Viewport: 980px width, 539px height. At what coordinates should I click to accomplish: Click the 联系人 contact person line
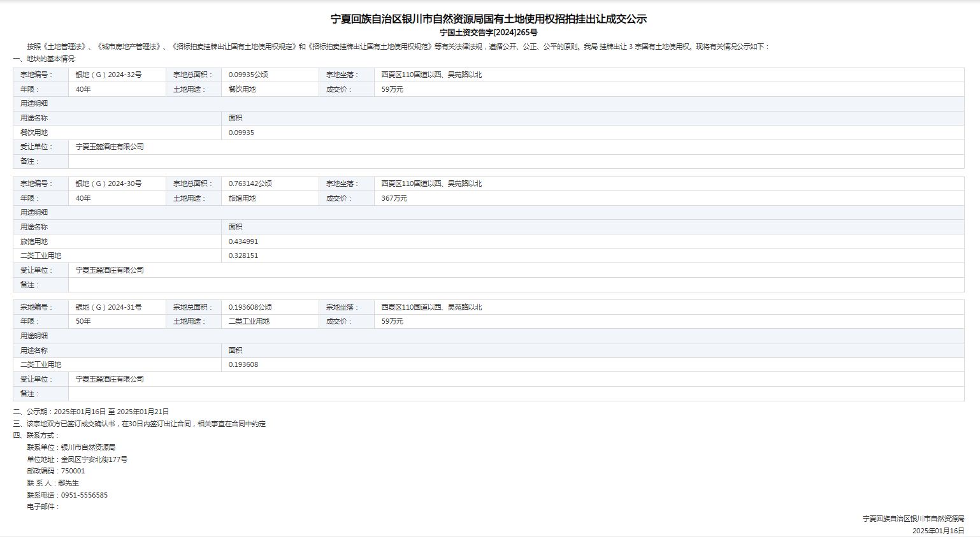pos(53,483)
